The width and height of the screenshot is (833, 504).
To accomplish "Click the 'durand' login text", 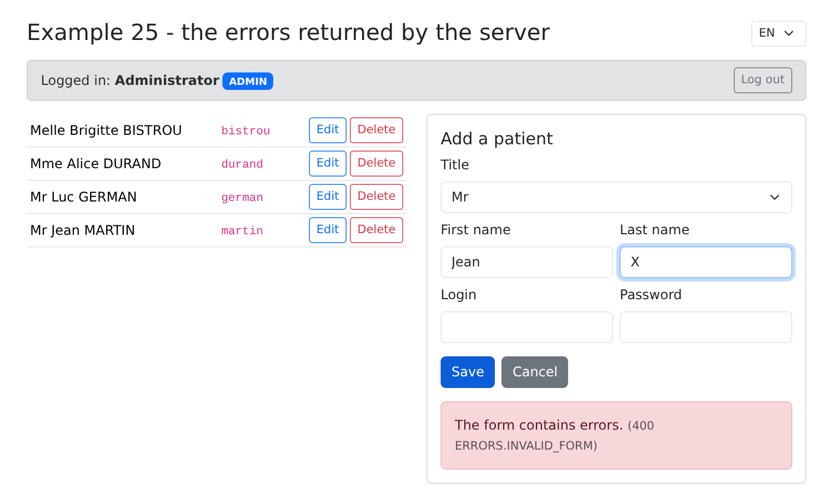I will [242, 164].
